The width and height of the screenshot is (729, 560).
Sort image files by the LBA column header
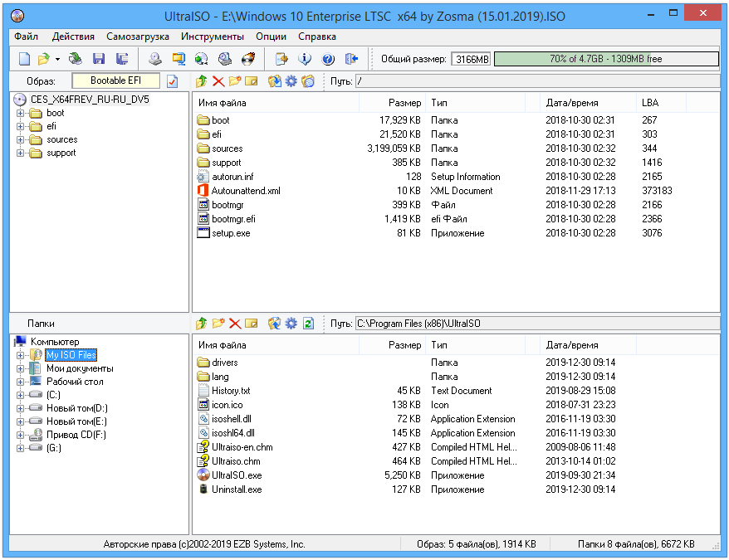[x=661, y=103]
